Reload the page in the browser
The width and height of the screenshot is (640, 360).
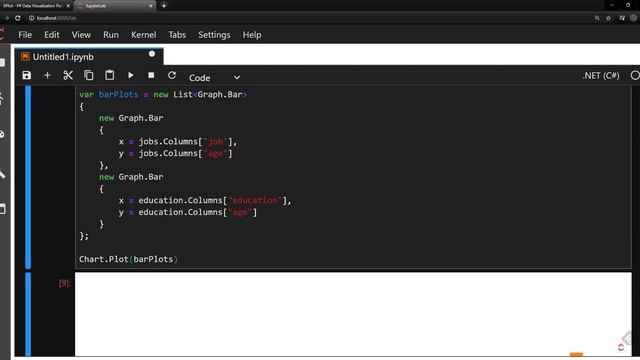18,18
